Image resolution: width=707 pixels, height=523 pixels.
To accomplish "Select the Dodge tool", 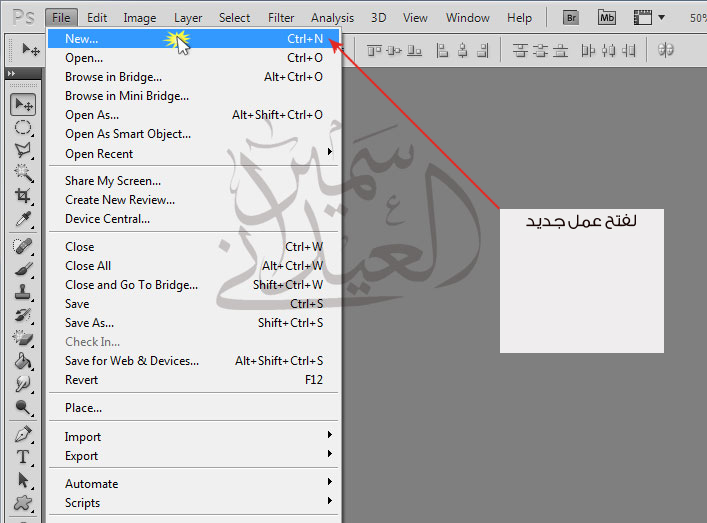I will point(23,407).
